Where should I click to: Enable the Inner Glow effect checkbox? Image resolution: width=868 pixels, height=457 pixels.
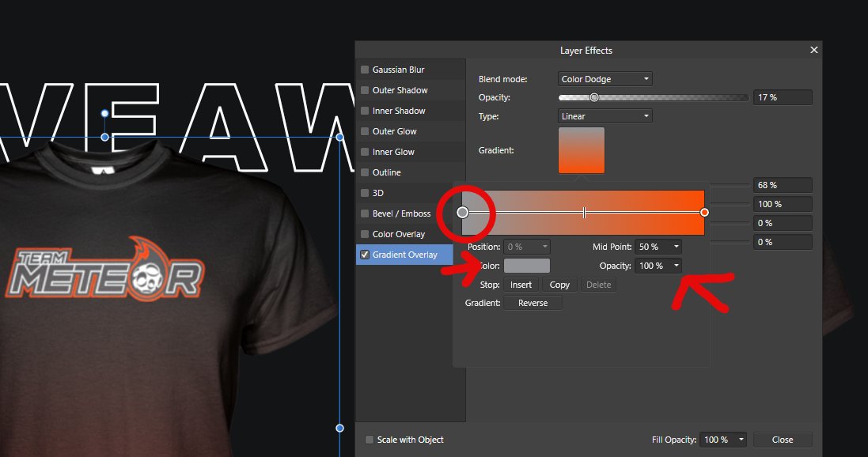click(x=365, y=152)
